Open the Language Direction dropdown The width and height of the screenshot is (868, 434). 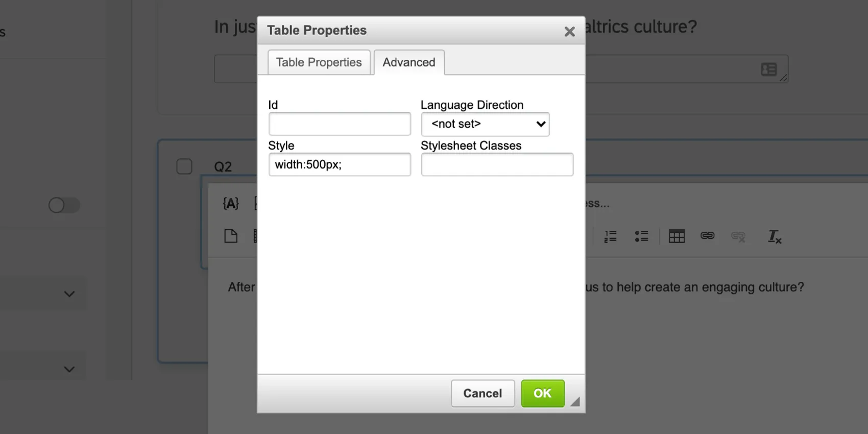[485, 124]
